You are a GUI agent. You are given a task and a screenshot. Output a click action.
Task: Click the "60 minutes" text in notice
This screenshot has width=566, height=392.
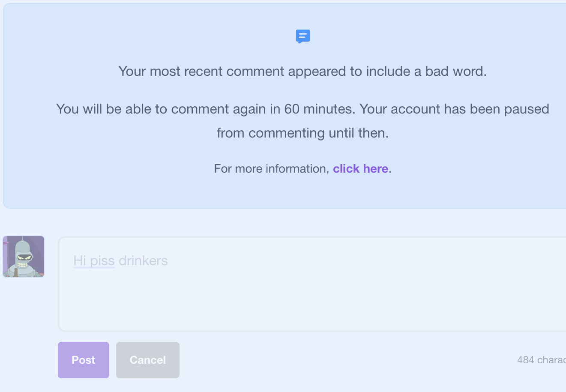(x=320, y=109)
